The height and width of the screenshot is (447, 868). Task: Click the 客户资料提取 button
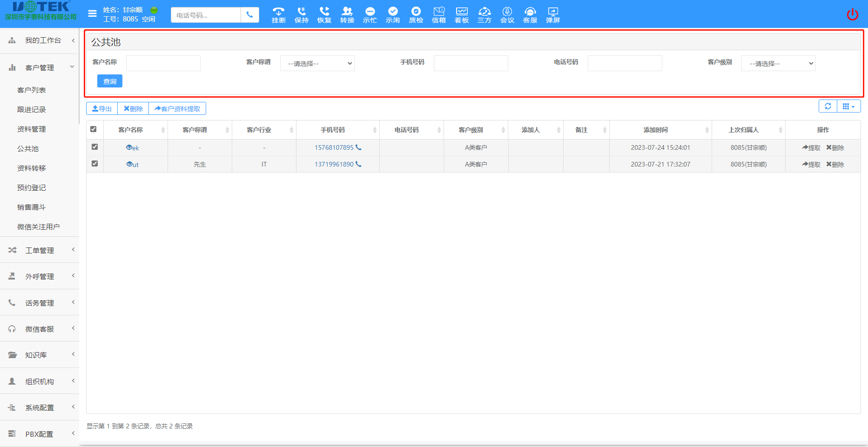(x=177, y=108)
